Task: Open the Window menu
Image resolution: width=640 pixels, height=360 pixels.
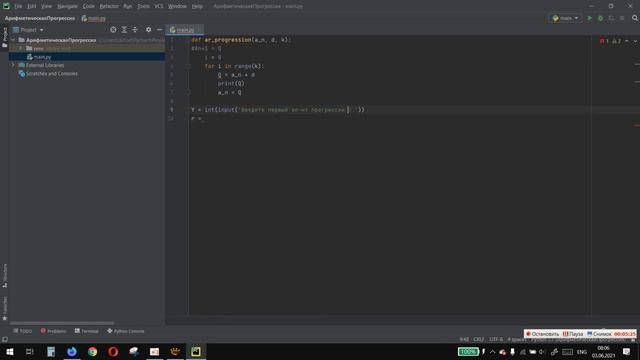Action: (x=177, y=6)
